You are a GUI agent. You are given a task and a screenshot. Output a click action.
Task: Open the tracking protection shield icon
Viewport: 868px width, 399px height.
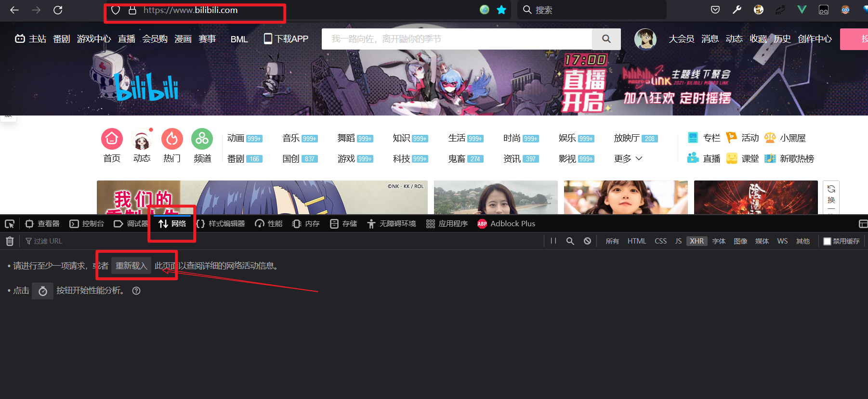(x=116, y=10)
